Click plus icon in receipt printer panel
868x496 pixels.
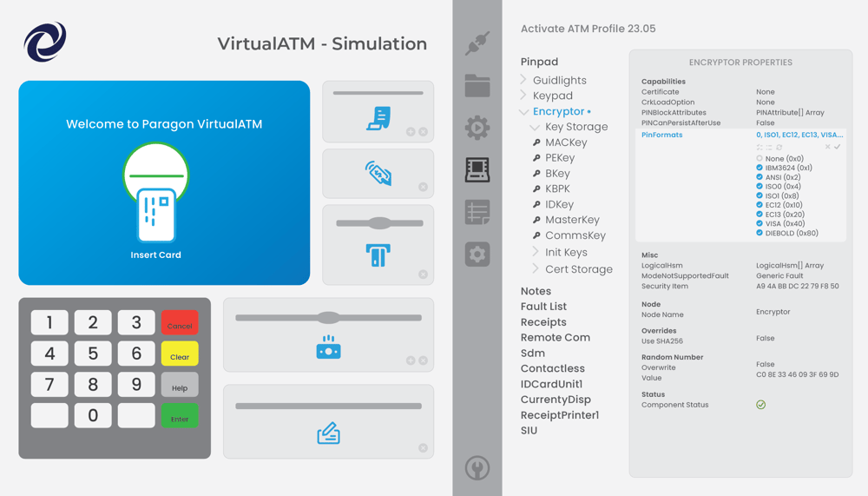pos(411,132)
